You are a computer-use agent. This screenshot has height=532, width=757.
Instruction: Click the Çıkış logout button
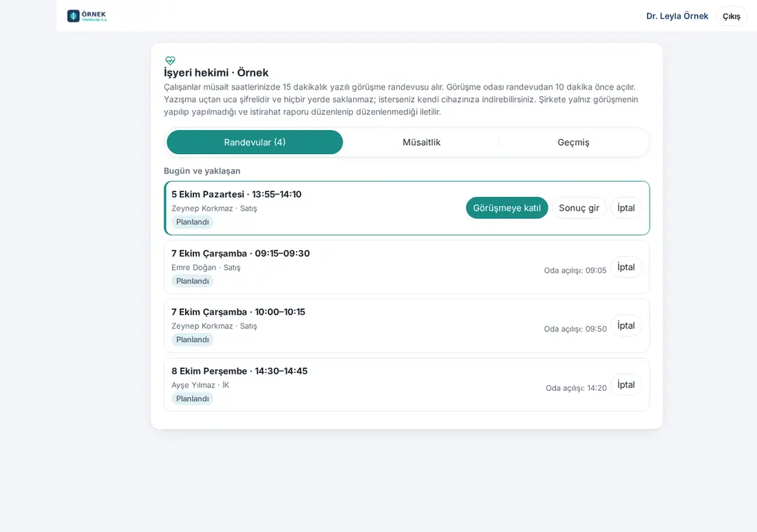731,16
